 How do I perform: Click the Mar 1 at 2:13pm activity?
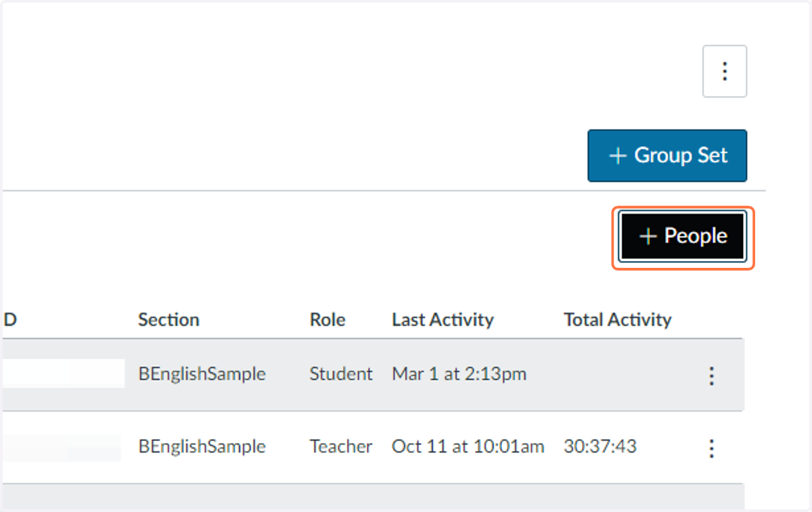(459, 374)
